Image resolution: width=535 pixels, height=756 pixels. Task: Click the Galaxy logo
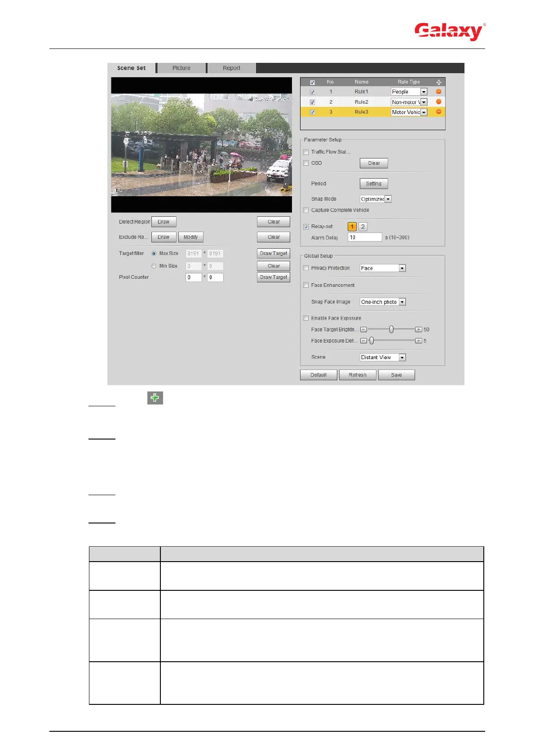coord(450,31)
